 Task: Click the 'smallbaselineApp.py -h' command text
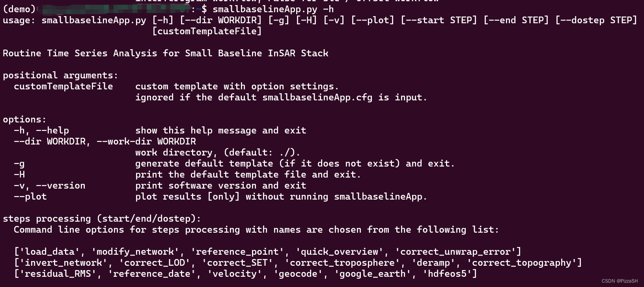273,9
